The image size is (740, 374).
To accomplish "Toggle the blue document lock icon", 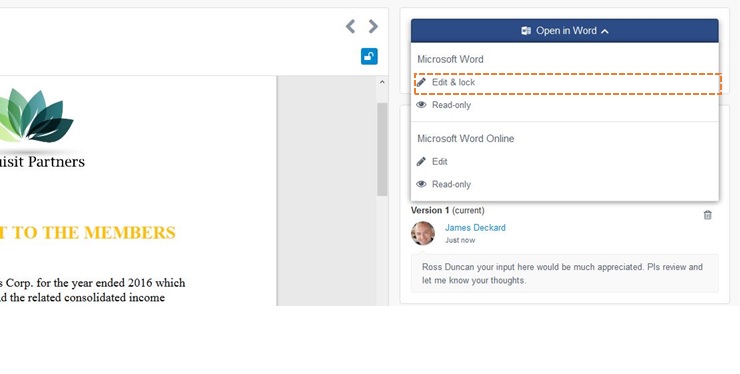I will [x=369, y=56].
